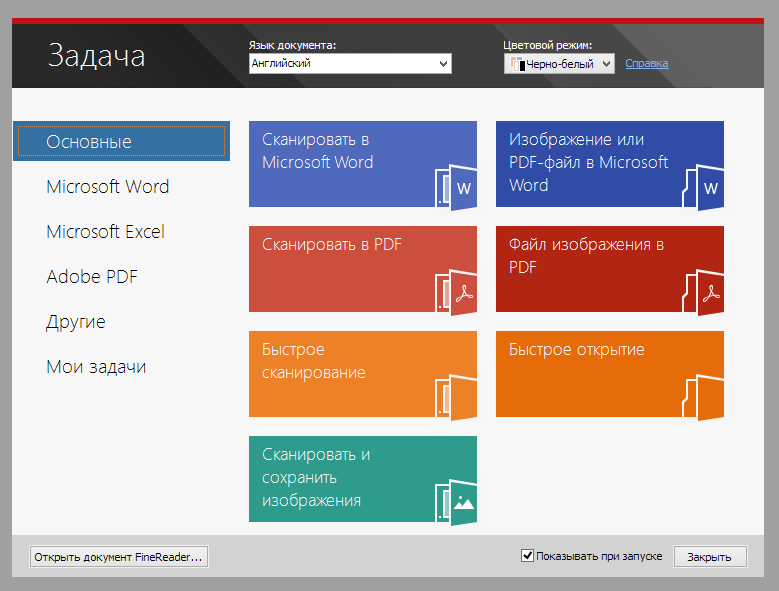The image size is (779, 591).
Task: Click the Открыть документ FineReader button
Action: tap(119, 557)
